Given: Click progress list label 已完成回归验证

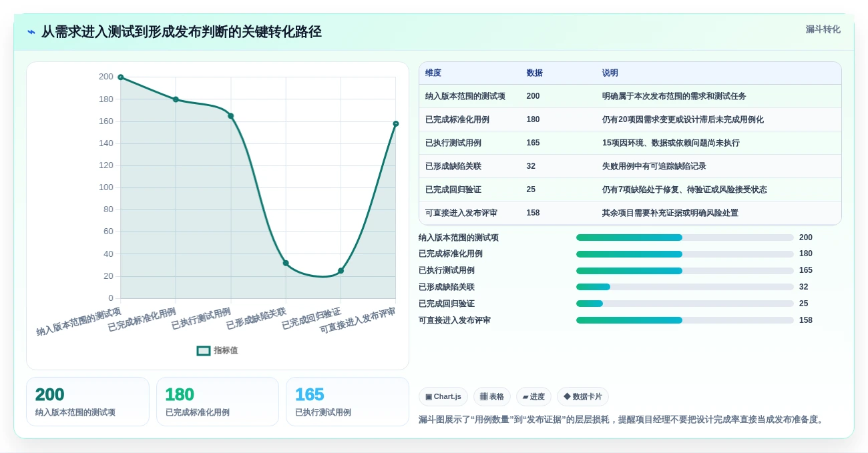Looking at the screenshot, I should pos(447,304).
